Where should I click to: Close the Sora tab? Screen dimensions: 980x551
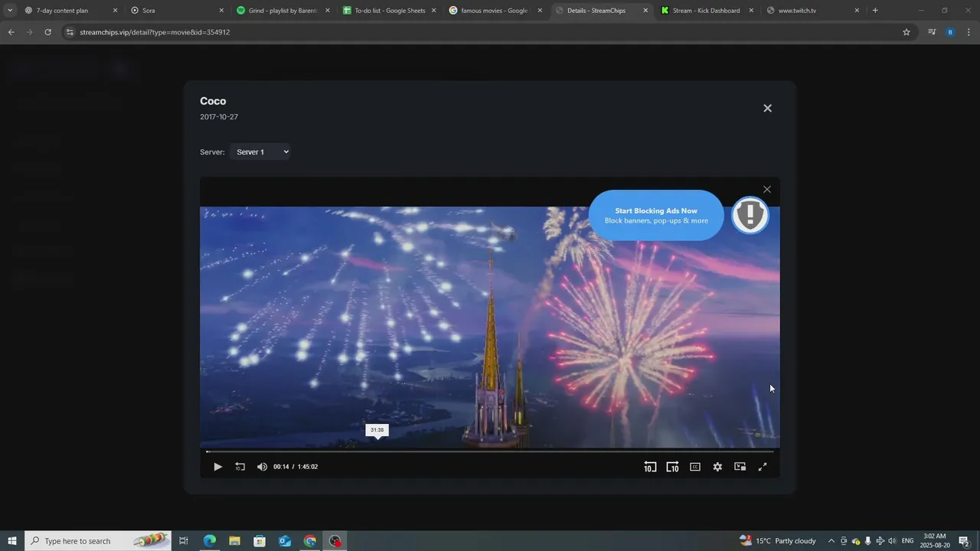click(221, 11)
